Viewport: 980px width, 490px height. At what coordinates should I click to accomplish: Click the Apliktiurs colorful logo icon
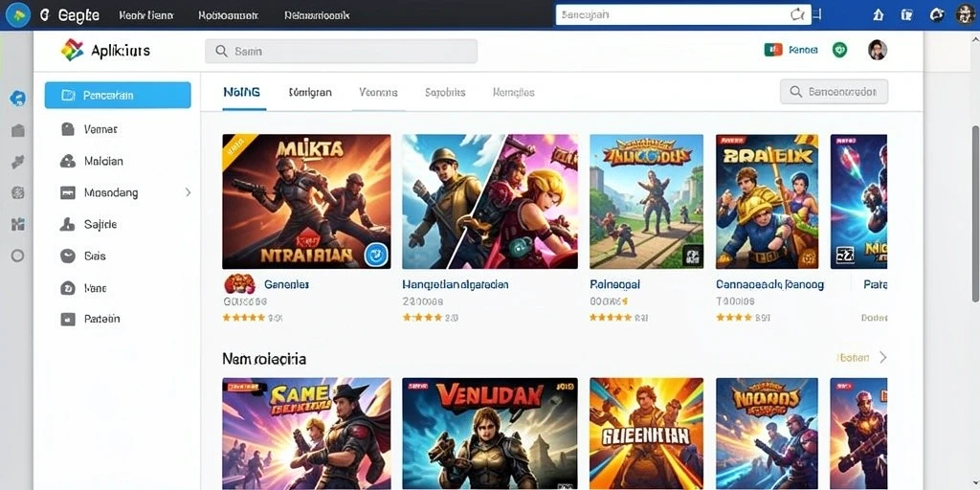(72, 50)
